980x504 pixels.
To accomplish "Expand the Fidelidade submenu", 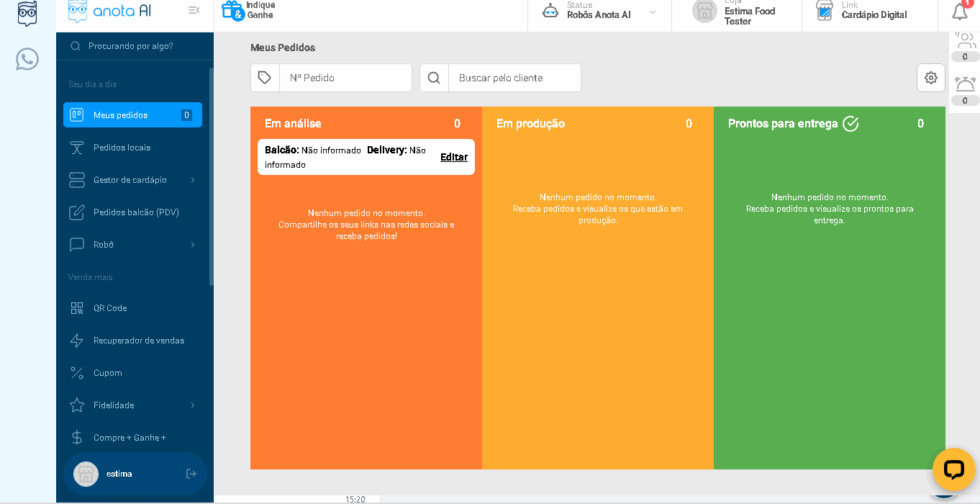I will tap(192, 405).
